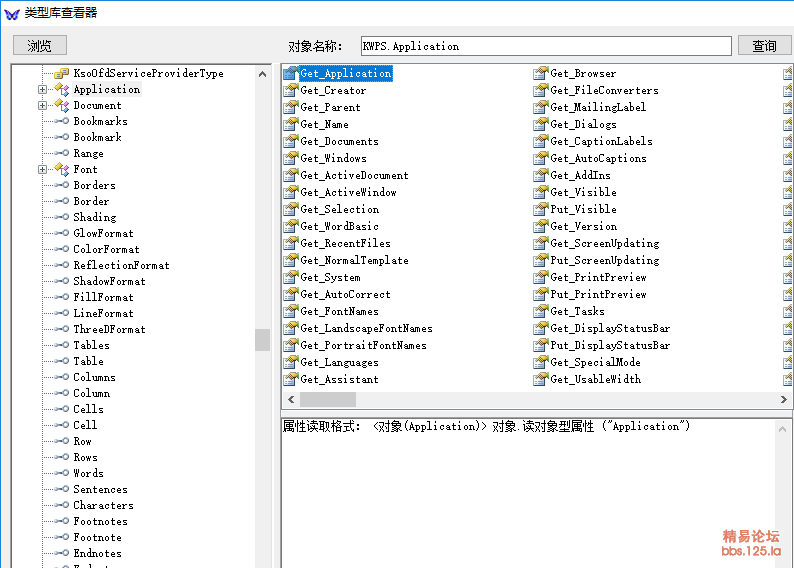Focus the 对象名称 input field
The width and height of the screenshot is (794, 568).
click(546, 46)
